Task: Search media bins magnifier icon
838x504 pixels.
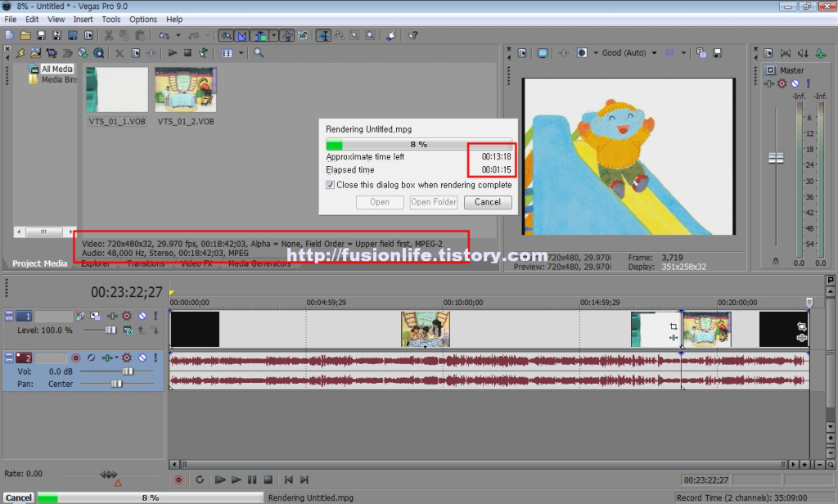Action: pyautogui.click(x=259, y=53)
